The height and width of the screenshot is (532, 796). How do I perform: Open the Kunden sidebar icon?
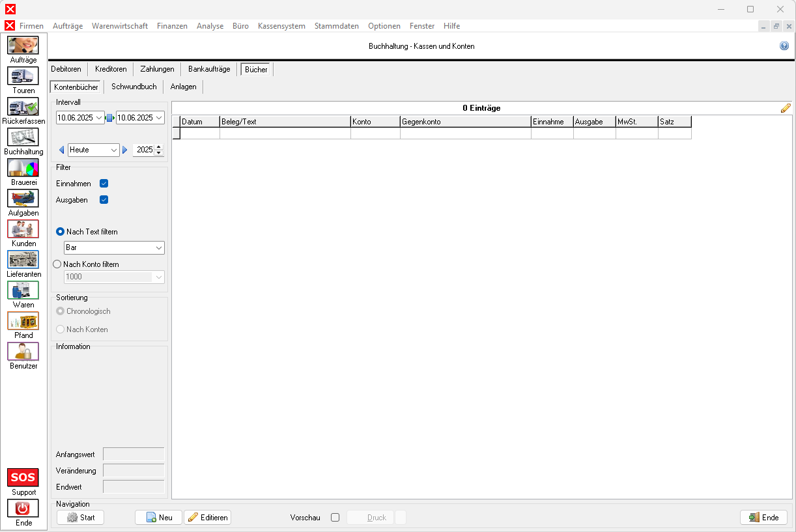(23, 229)
